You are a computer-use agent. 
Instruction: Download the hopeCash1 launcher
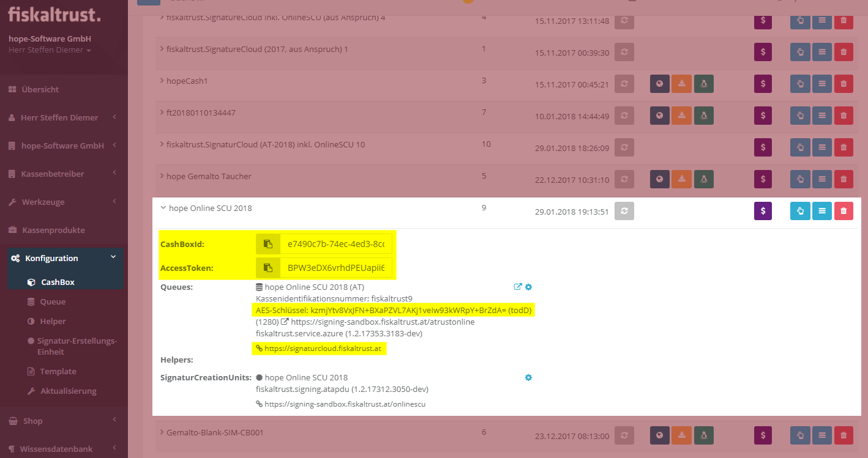pyautogui.click(x=681, y=84)
